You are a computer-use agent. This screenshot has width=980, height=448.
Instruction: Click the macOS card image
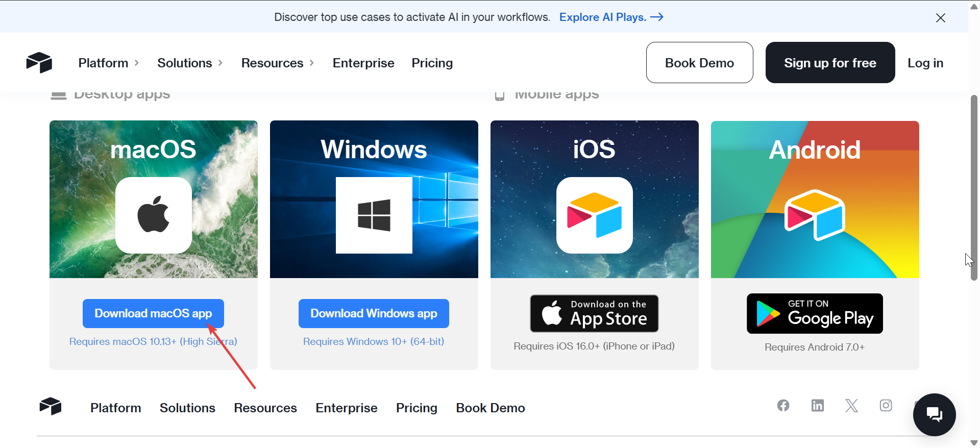[154, 199]
